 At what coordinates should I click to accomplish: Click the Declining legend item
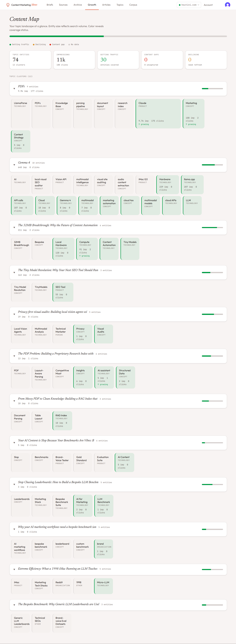point(39,44)
